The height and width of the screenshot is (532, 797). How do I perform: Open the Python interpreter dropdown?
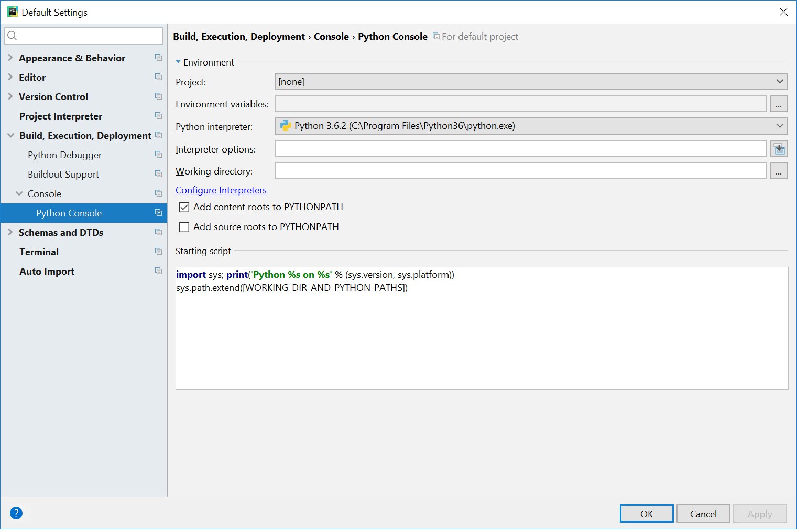[531, 126]
